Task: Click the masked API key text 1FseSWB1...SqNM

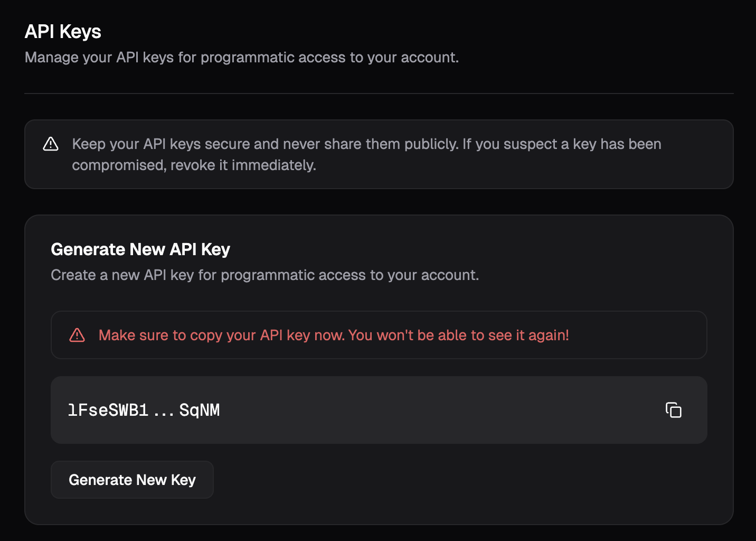Action: [x=144, y=410]
